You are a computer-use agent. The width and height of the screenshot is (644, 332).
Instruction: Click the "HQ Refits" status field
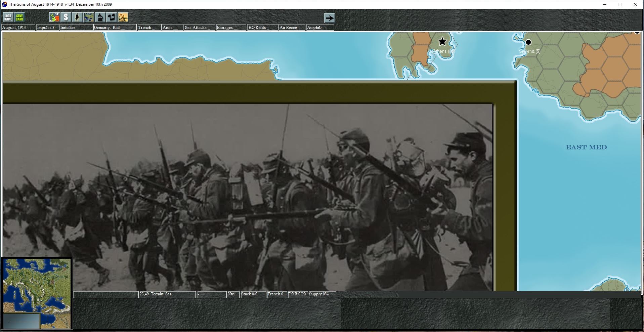click(x=263, y=28)
